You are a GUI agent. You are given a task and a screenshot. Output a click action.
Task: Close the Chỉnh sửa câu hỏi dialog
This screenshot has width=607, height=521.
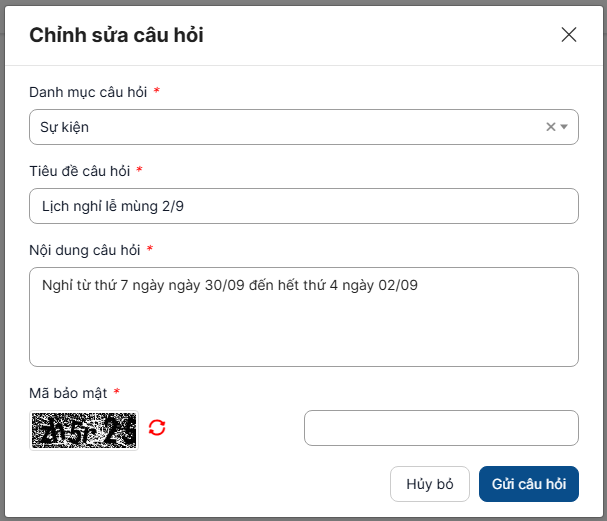569,35
